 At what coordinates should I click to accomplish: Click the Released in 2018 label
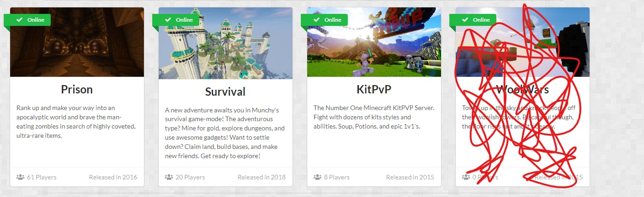(x=262, y=177)
